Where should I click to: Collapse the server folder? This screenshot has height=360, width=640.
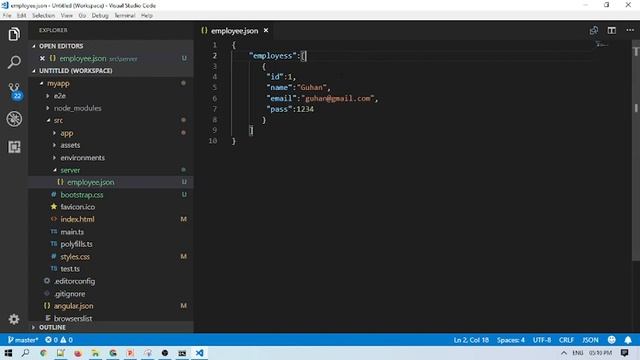tap(70, 170)
